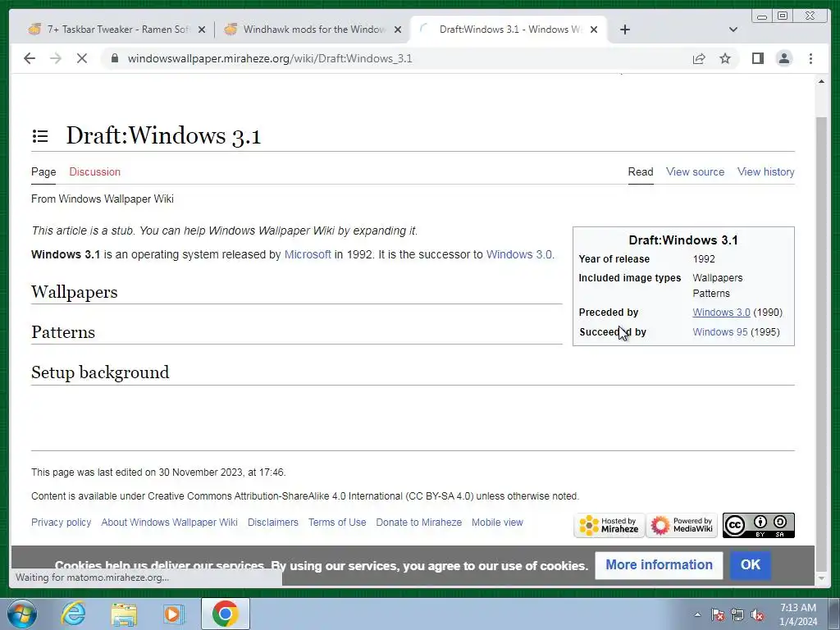Image resolution: width=840 pixels, height=630 pixels.
Task: Click Creative Commons BY-SA license badge
Action: 758,525
